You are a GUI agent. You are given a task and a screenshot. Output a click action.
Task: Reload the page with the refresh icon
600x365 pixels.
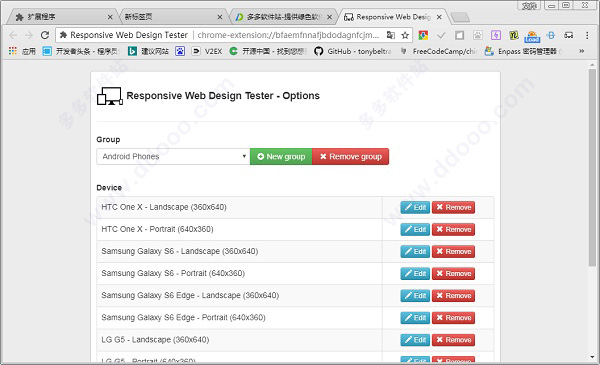45,35
